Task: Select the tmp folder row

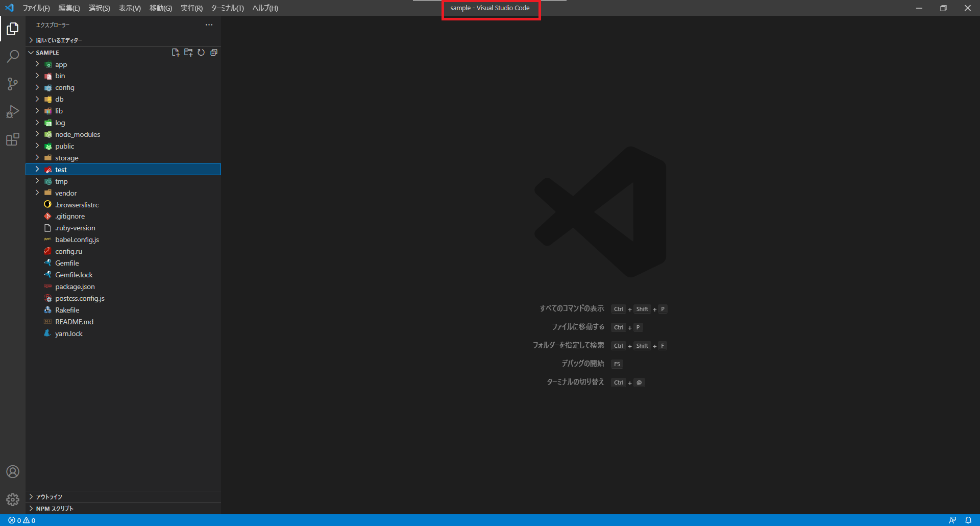Action: [123, 181]
